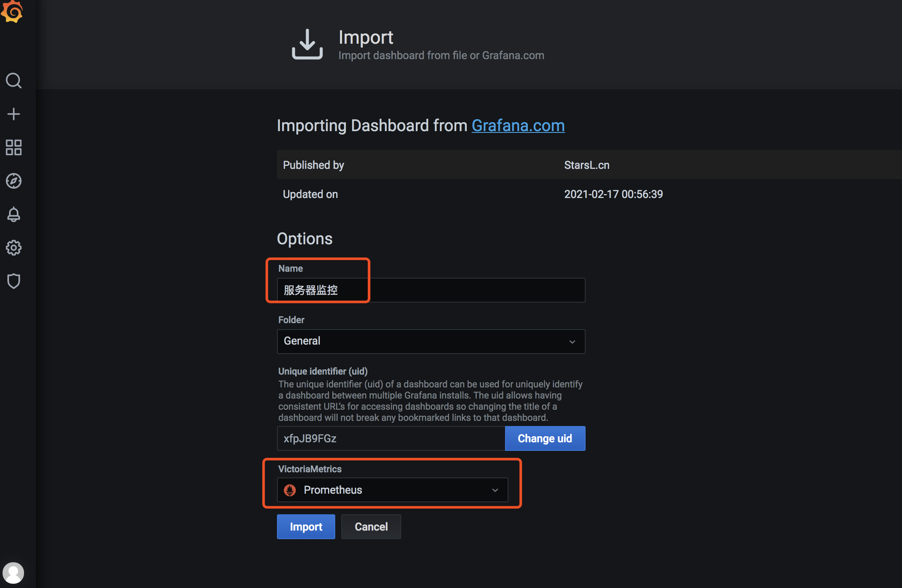Image resolution: width=902 pixels, height=588 pixels.
Task: Click the Prometheus flame icon in dropdown
Action: pyautogui.click(x=290, y=490)
